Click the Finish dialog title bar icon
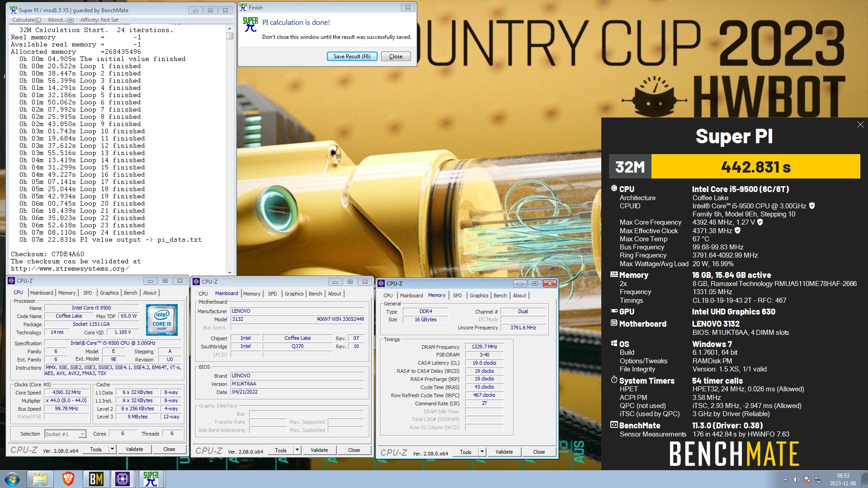868x488 pixels. coord(243,7)
